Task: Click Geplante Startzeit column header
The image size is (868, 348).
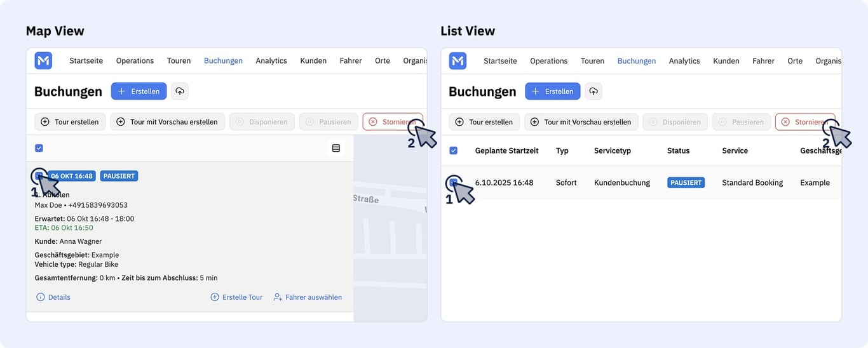Action: coord(506,151)
